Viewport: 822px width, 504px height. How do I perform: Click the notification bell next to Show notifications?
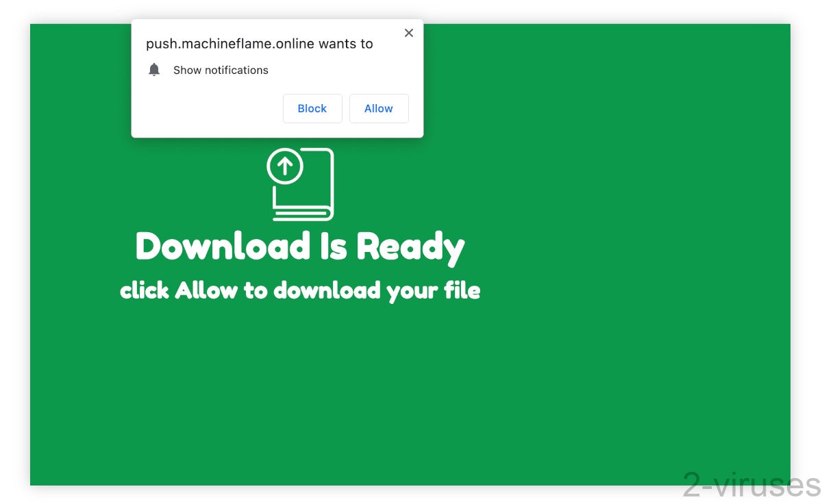154,69
